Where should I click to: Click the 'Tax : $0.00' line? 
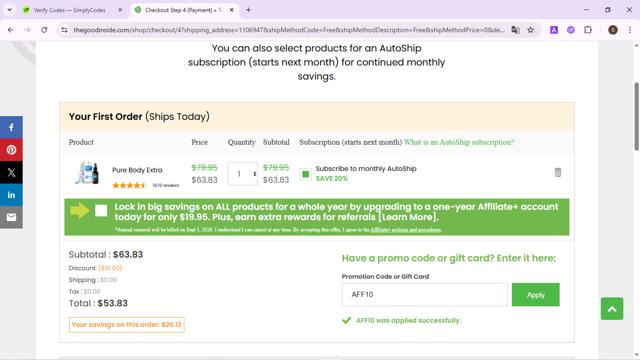click(x=84, y=291)
